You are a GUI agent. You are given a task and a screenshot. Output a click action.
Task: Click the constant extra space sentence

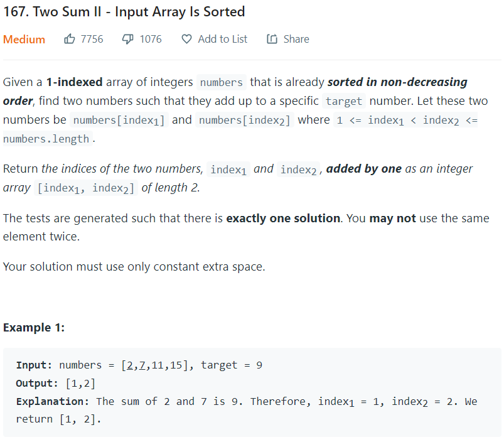point(134,267)
